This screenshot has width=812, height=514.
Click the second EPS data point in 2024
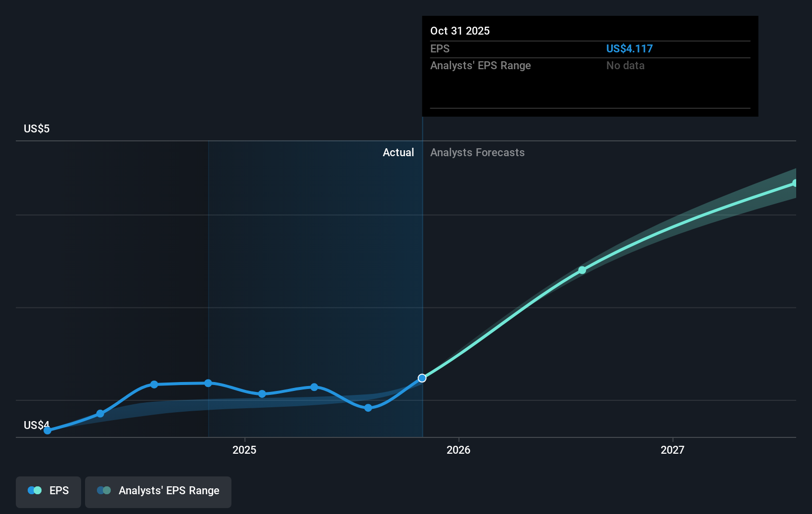(x=100, y=414)
